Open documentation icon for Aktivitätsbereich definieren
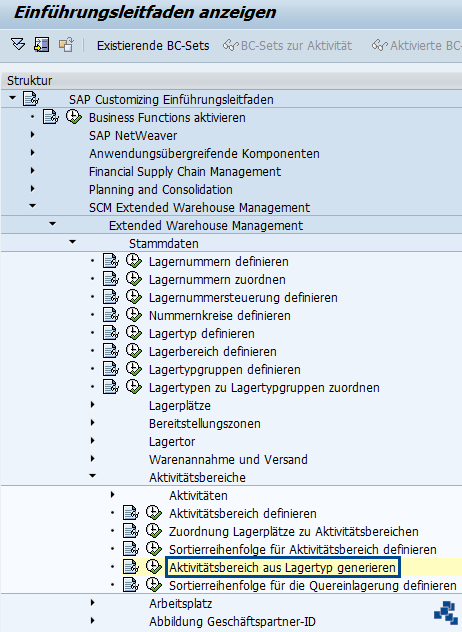This screenshot has width=462, height=632. 131,513
